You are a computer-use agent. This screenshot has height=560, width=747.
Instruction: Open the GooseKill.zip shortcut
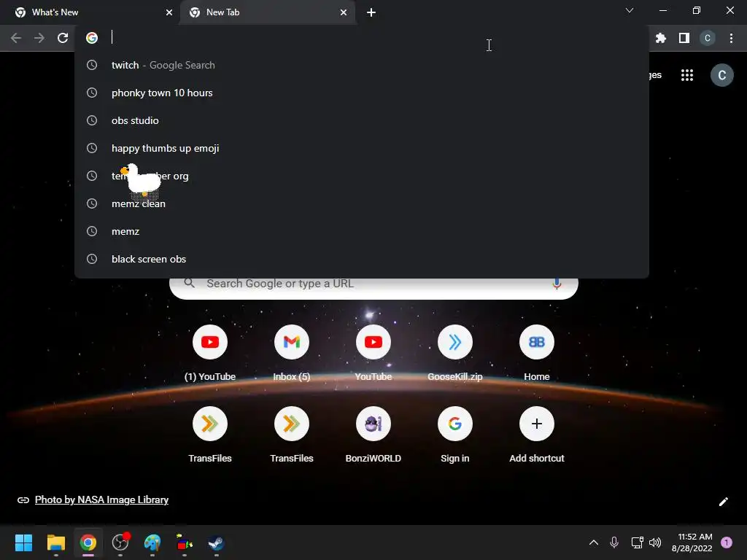455,354
